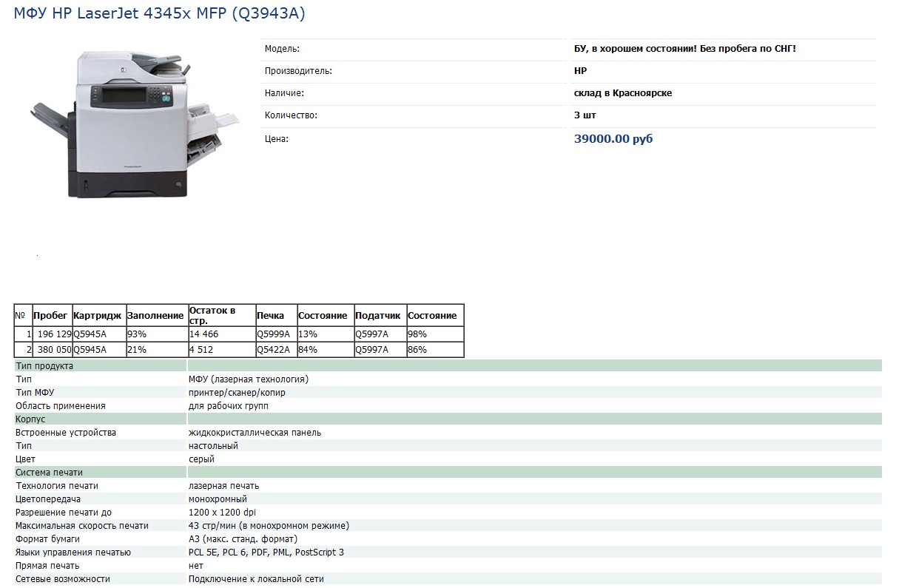Select the '1200 x 1200 dpi' resolution value
899x588 pixels.
222,513
